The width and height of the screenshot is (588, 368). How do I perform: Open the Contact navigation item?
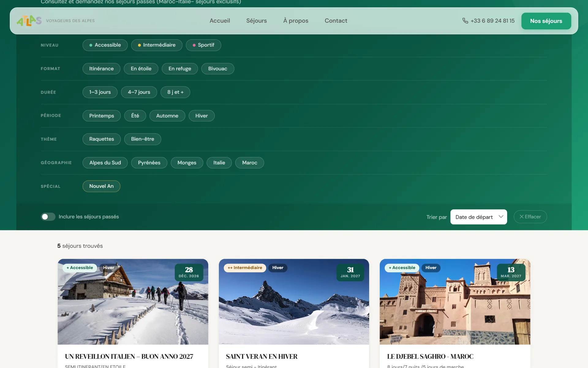coord(336,21)
